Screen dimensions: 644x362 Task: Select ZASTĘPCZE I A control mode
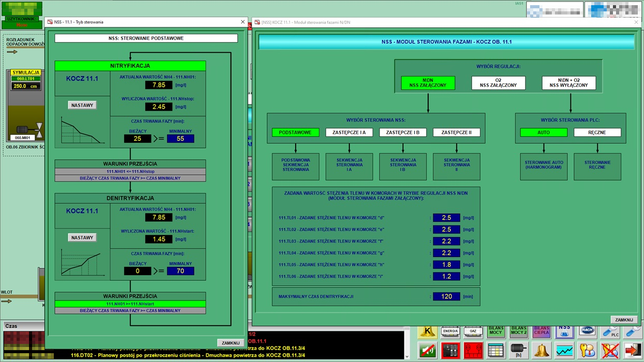coord(349,132)
